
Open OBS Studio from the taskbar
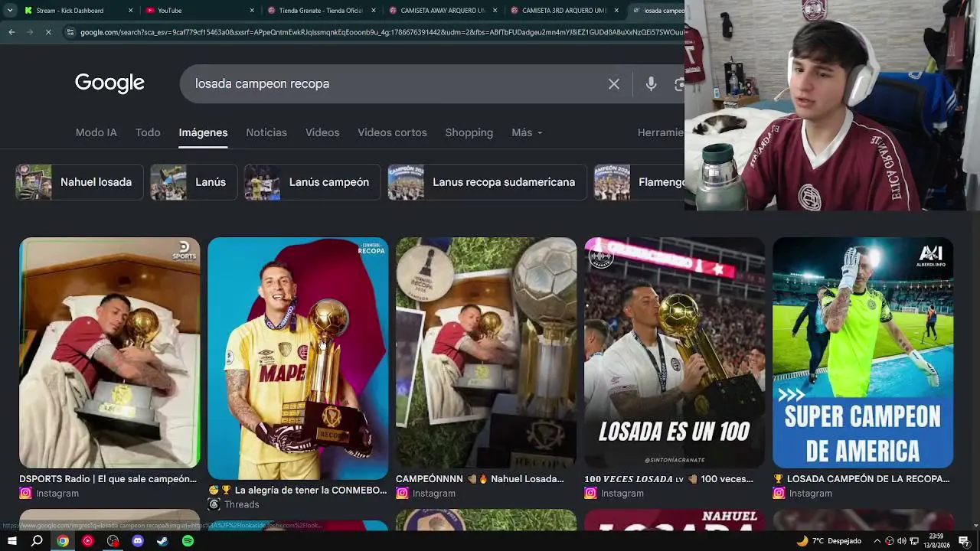click(x=113, y=541)
